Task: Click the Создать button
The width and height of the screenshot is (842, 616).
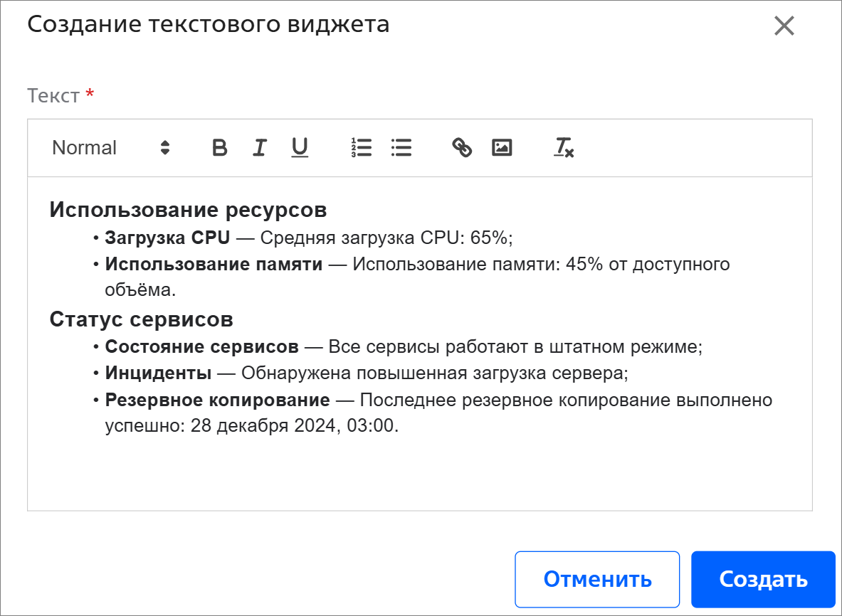Action: point(763,579)
